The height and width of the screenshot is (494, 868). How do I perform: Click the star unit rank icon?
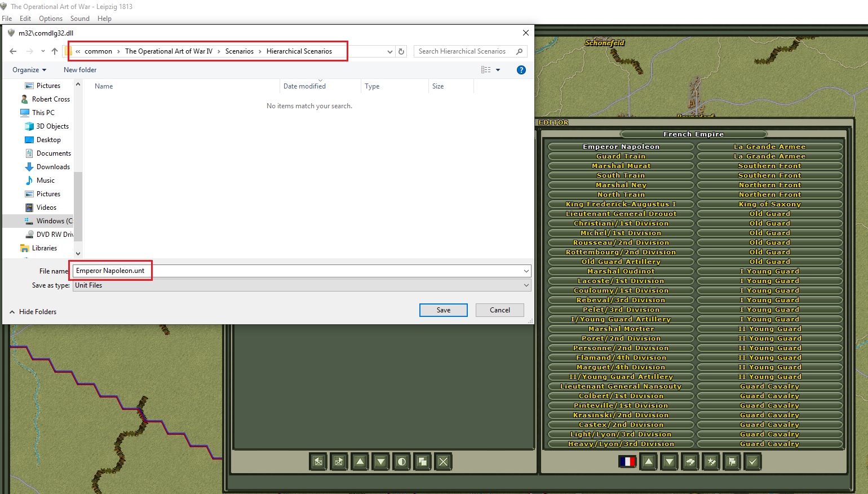click(x=711, y=462)
